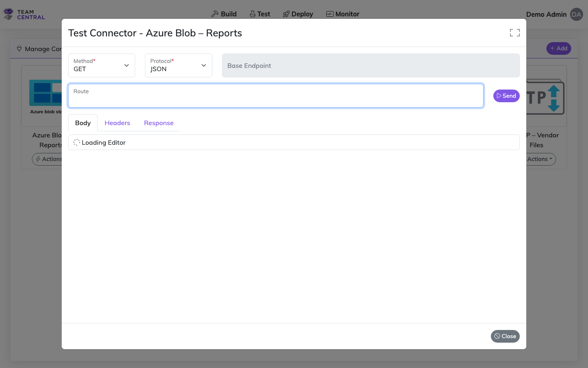Screen dimensions: 588x368
Task: Focus the Route input field
Action: point(276,96)
